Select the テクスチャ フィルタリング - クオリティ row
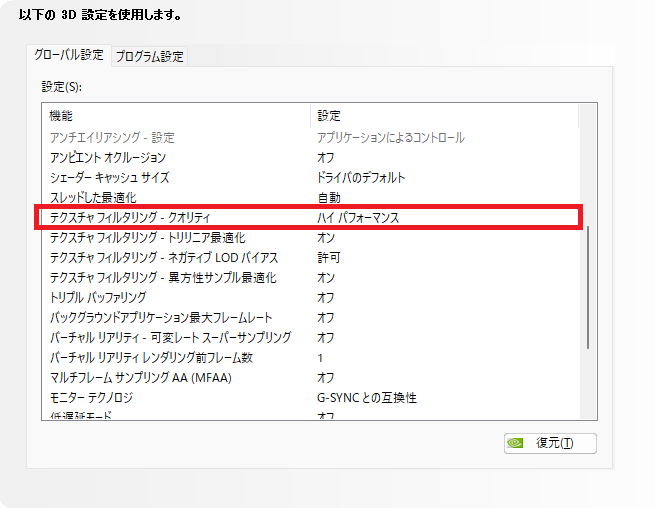 click(308, 217)
